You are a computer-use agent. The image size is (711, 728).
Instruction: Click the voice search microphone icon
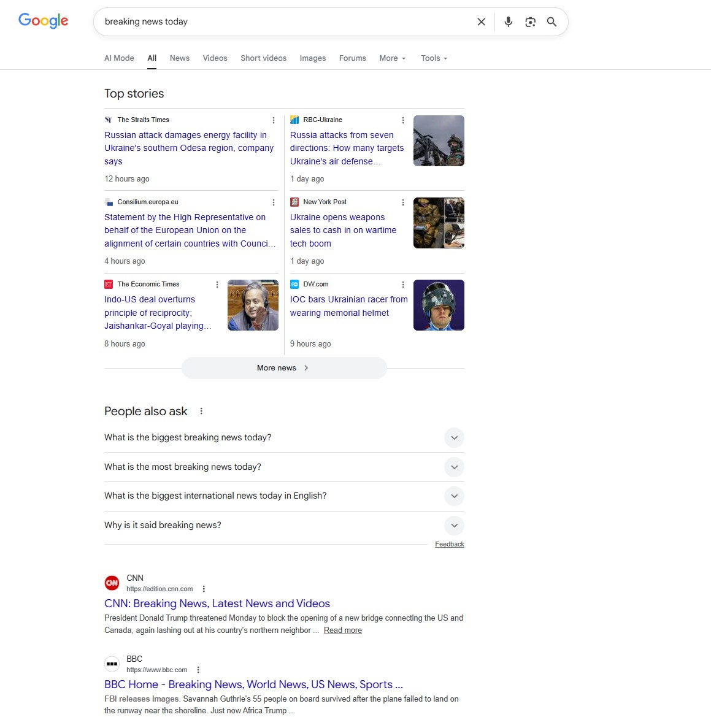[508, 21]
